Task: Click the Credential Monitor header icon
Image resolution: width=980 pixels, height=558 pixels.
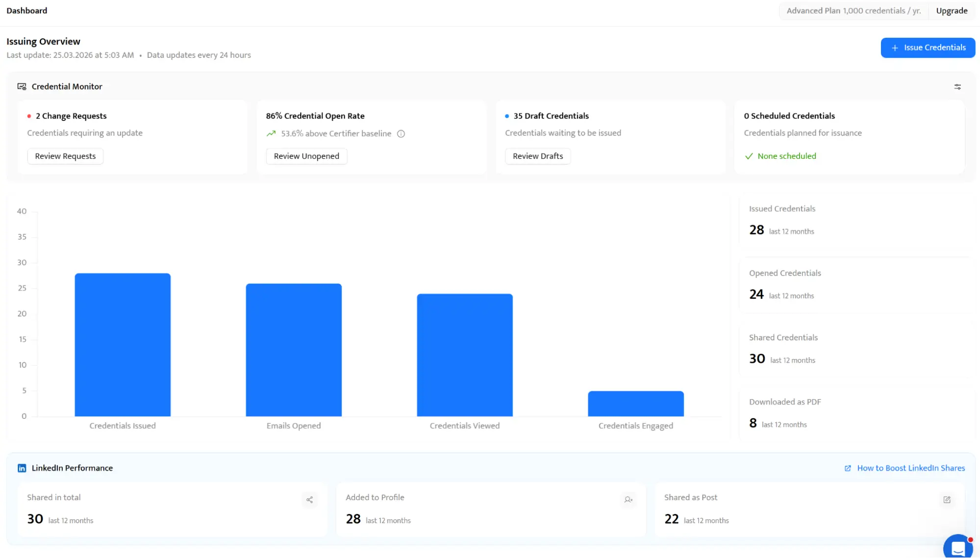Action: [22, 87]
